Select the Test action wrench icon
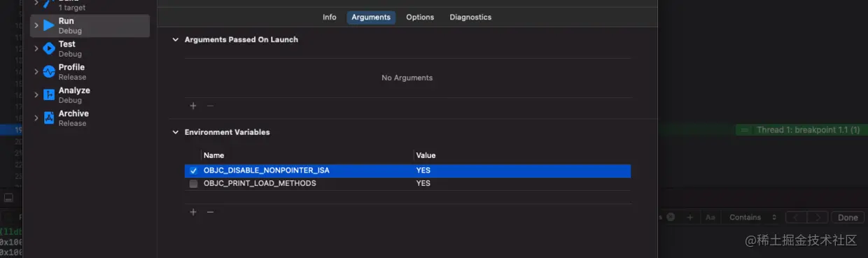868x258 pixels. click(x=48, y=48)
